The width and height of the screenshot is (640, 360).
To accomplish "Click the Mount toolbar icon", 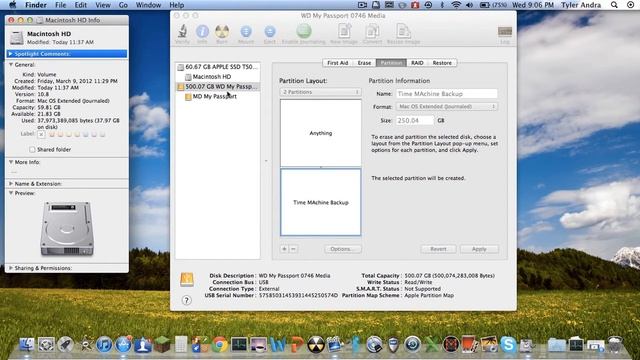I will point(246,32).
